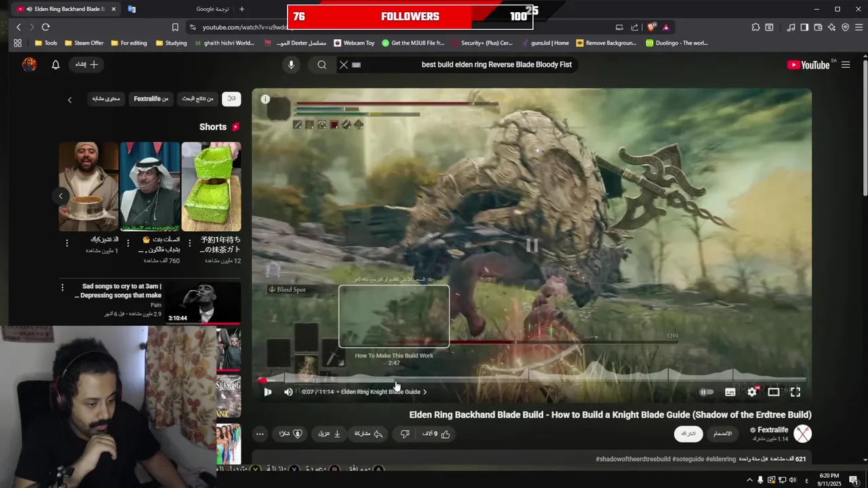
Task: Go to previous filter chips arrow
Action: [69, 100]
